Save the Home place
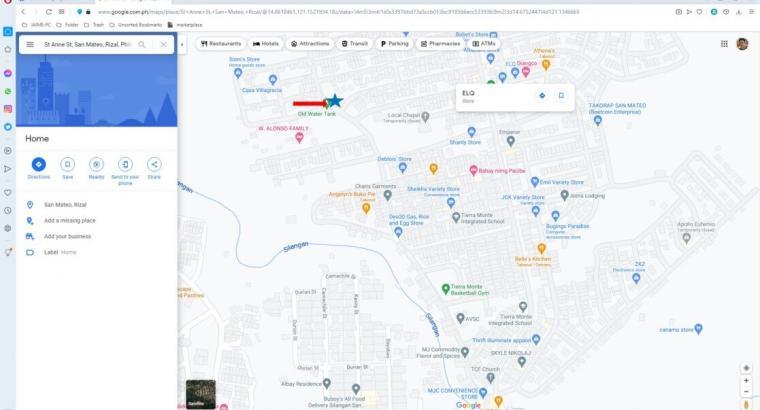Image resolution: width=760 pixels, height=410 pixels. point(67,164)
